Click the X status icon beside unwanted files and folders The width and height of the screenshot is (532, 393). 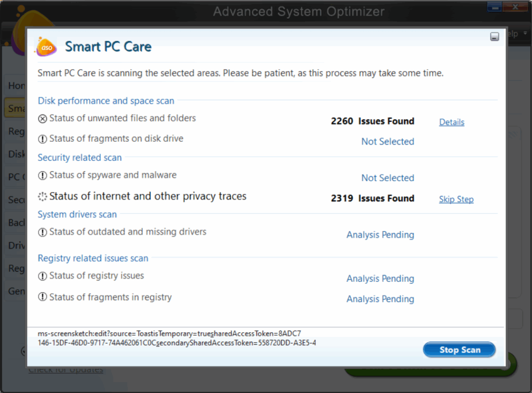(43, 119)
